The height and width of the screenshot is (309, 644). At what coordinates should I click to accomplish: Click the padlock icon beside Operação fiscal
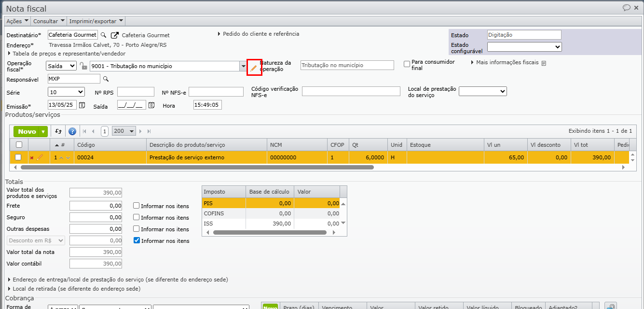(83, 66)
